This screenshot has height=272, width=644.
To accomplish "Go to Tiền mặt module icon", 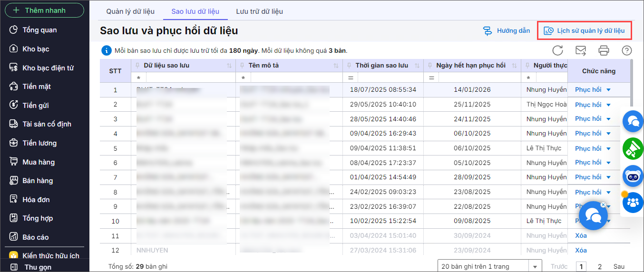I will (14, 87).
